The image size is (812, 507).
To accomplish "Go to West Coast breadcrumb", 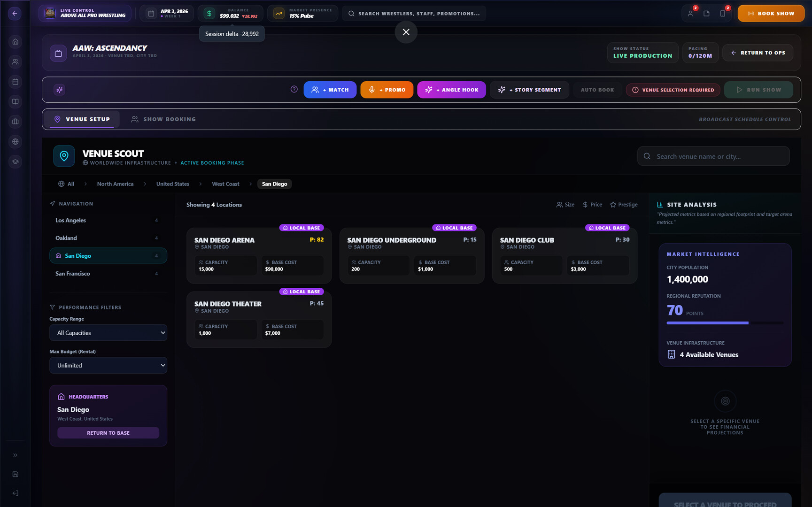I will [225, 184].
